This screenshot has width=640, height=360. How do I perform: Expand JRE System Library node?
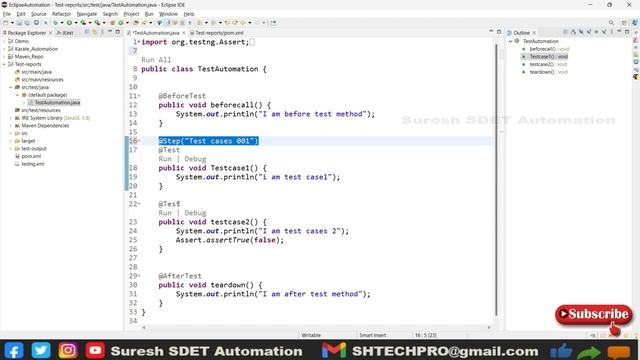click(x=11, y=118)
